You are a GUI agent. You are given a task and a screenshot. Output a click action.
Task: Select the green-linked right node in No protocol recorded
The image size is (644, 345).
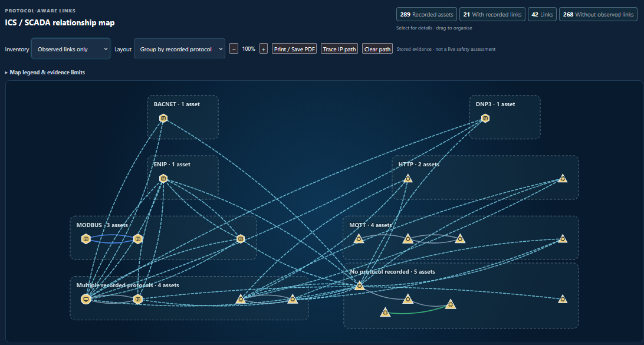(x=451, y=304)
